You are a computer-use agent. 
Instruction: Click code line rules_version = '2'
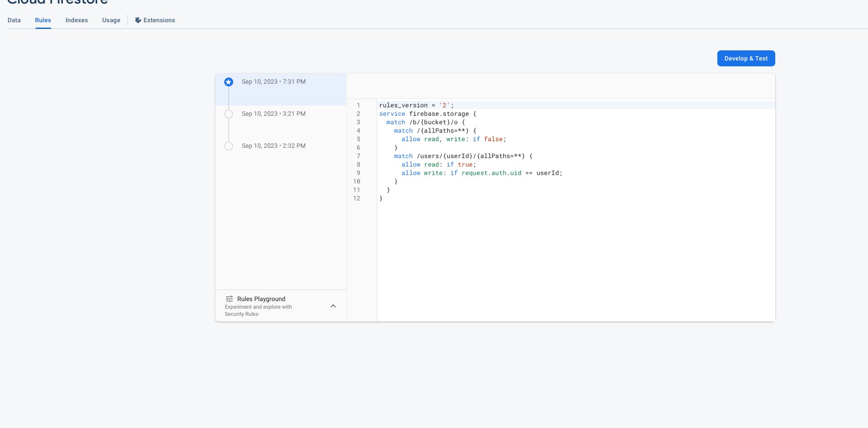click(416, 105)
